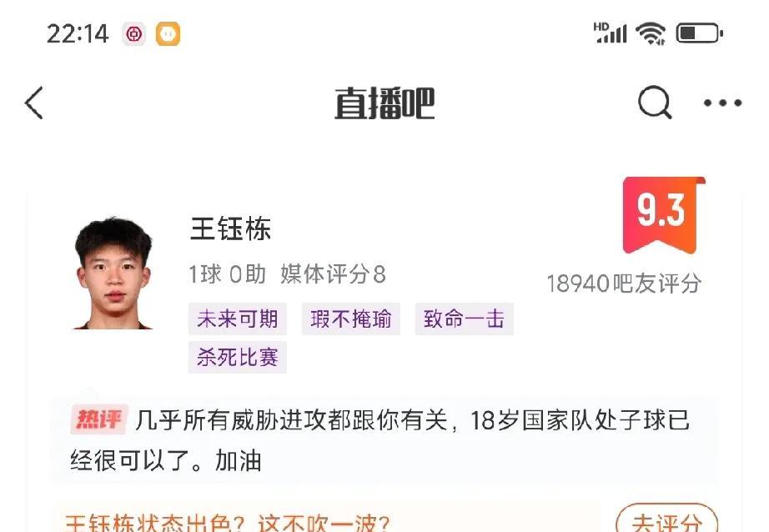The image size is (769, 532).
Task: Open the three-dot more menu
Action: click(x=722, y=103)
